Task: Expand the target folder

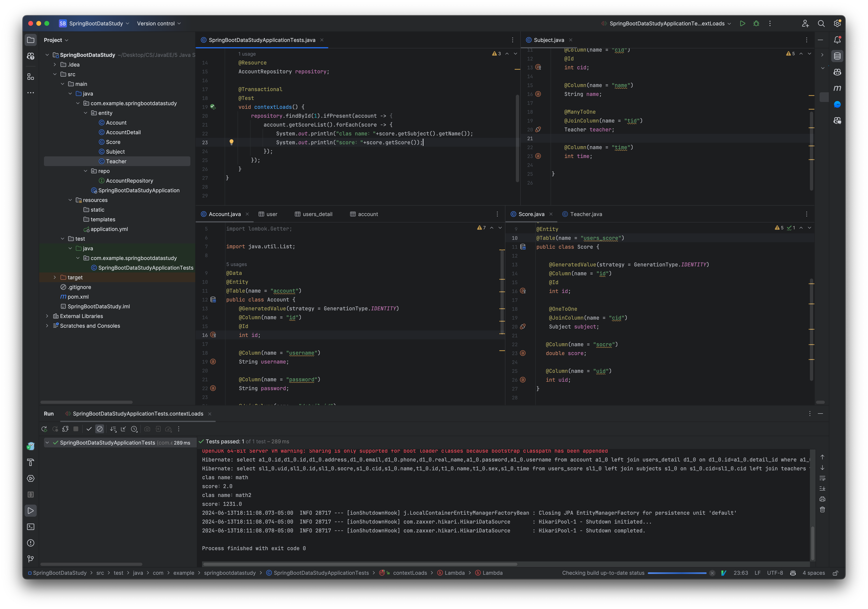Action: (55, 277)
